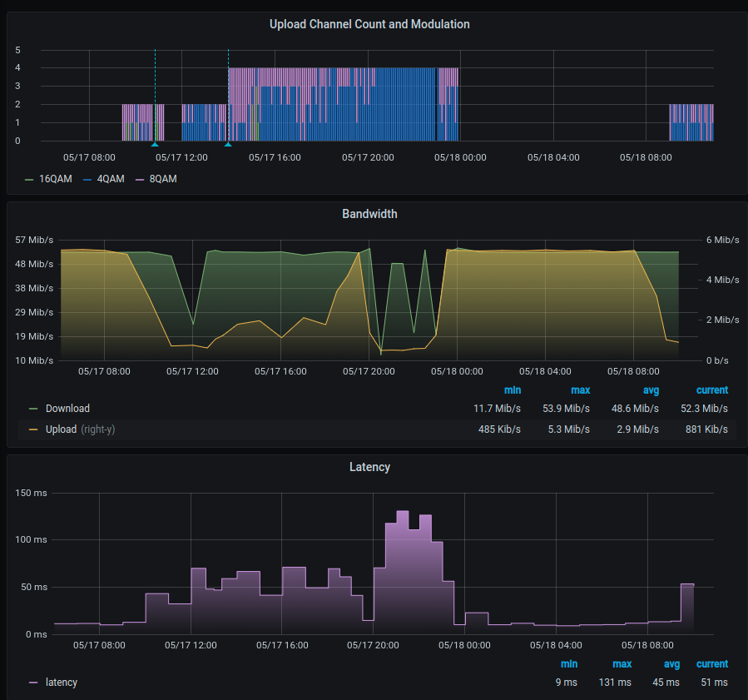The height and width of the screenshot is (700, 748).
Task: Click the latency series purple color icon
Action: coord(33,683)
